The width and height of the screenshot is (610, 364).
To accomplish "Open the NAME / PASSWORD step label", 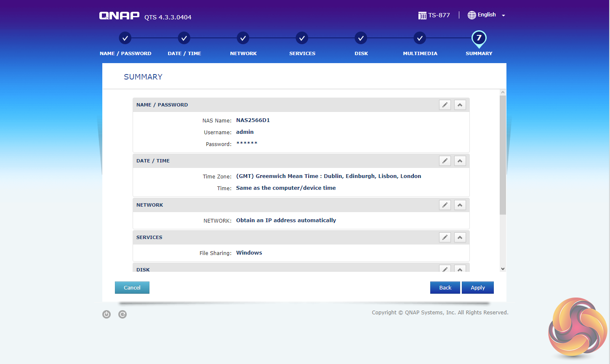I will click(x=125, y=53).
